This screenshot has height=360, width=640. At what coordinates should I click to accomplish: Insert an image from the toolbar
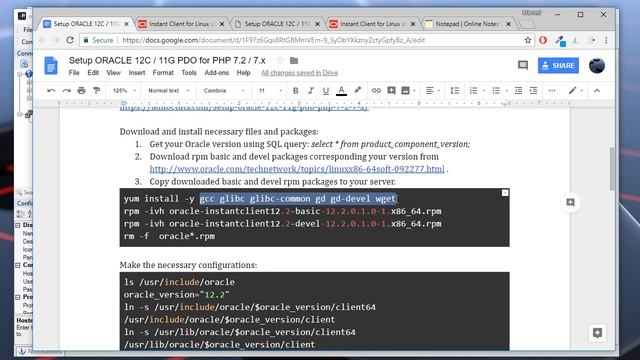pos(405,91)
